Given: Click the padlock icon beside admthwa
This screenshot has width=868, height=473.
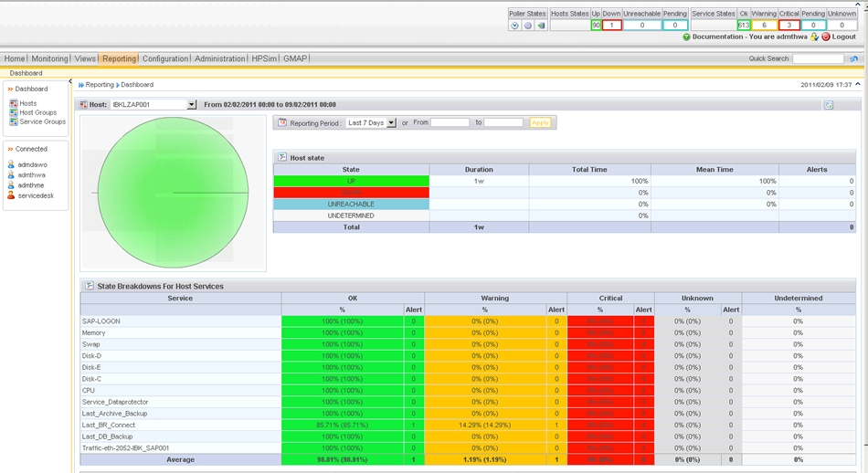Looking at the screenshot, I should click(x=814, y=37).
